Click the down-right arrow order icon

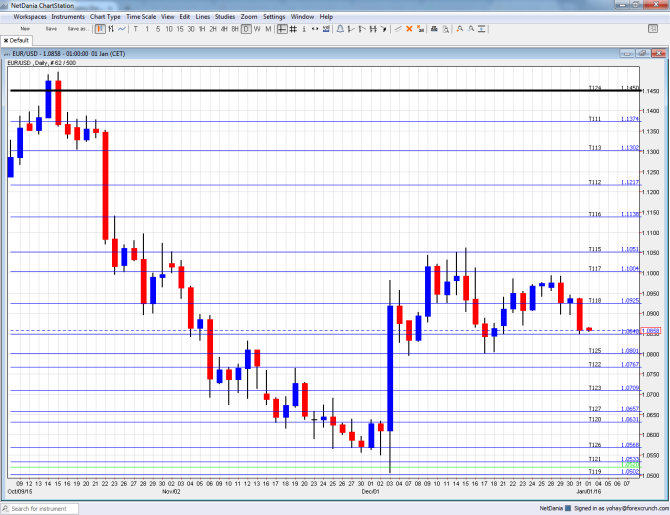384,29
